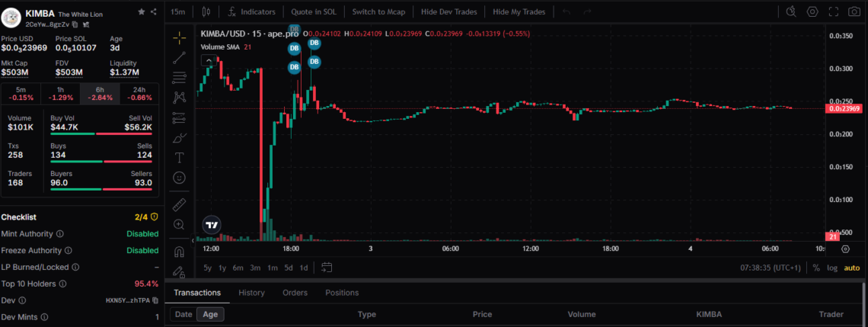Set chart range to 5d
The image size is (868, 327).
click(x=289, y=268)
